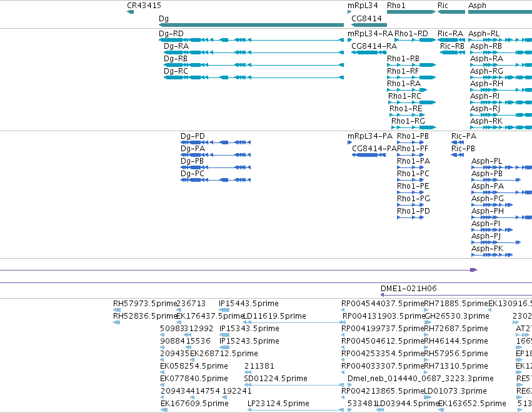Image resolution: width=532 pixels, height=413 pixels.
Task: Select the Asph-PJ protein label
Action: tap(486, 236)
